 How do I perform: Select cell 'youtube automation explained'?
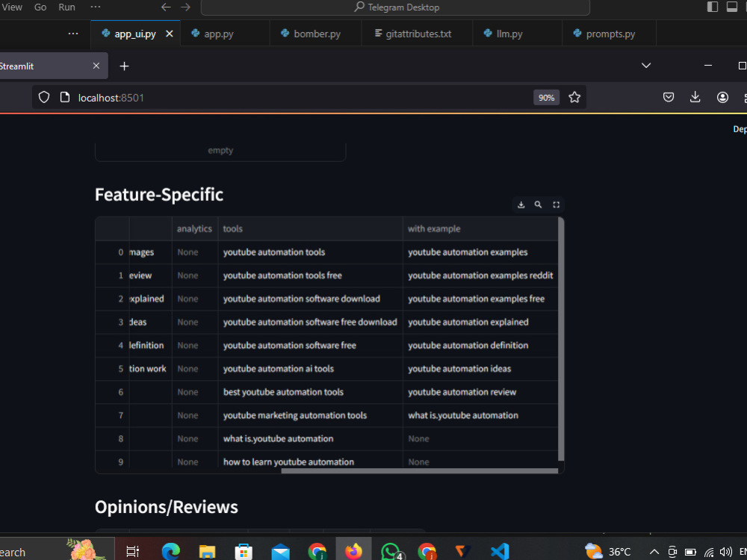480,322
